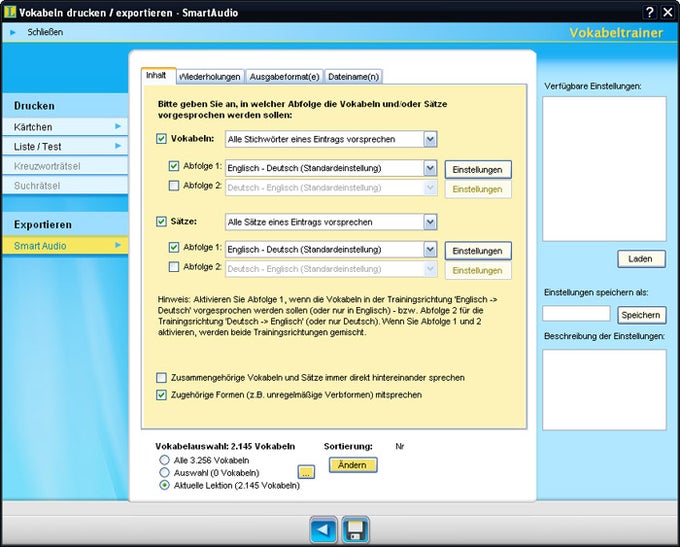Switch to the Ausgabeformat(e) tab
680x547 pixels.
pyautogui.click(x=284, y=77)
